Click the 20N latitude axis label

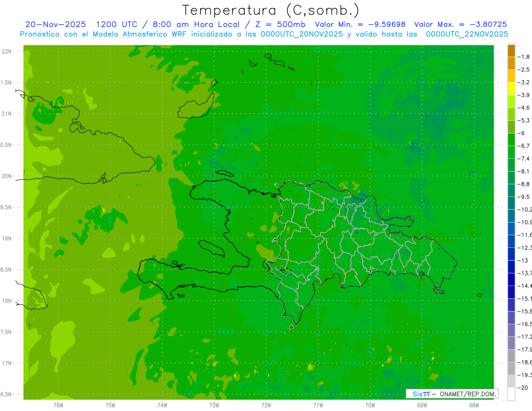click(7, 176)
